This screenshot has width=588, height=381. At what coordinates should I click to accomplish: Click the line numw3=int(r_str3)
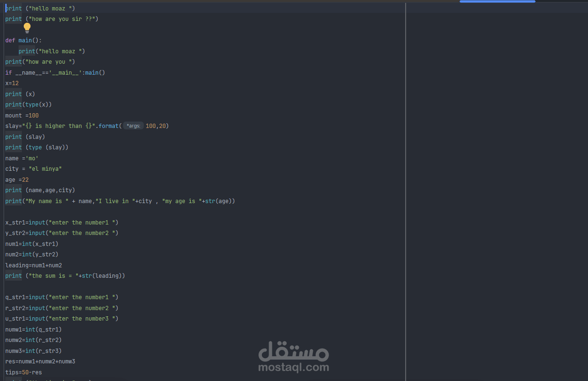34,351
